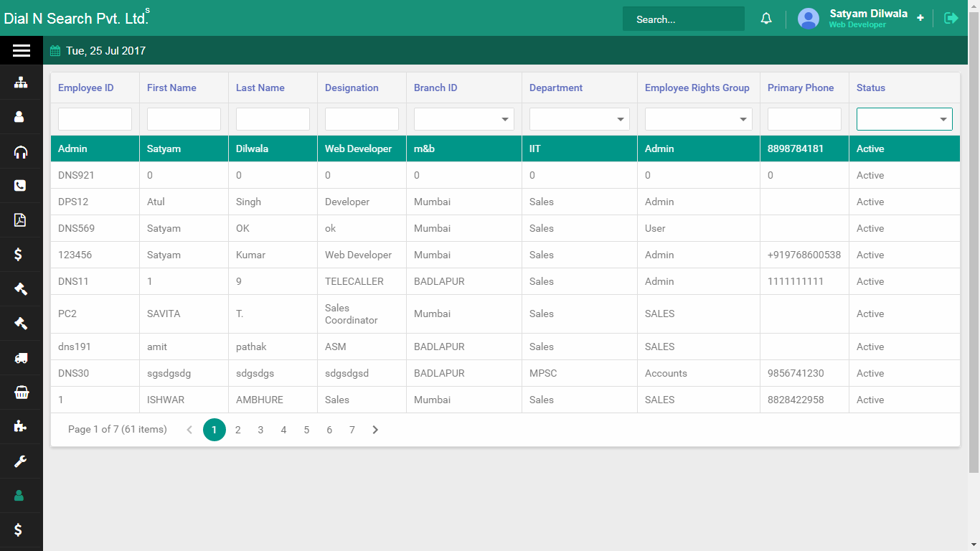Select the DNS921 employee row

505,175
